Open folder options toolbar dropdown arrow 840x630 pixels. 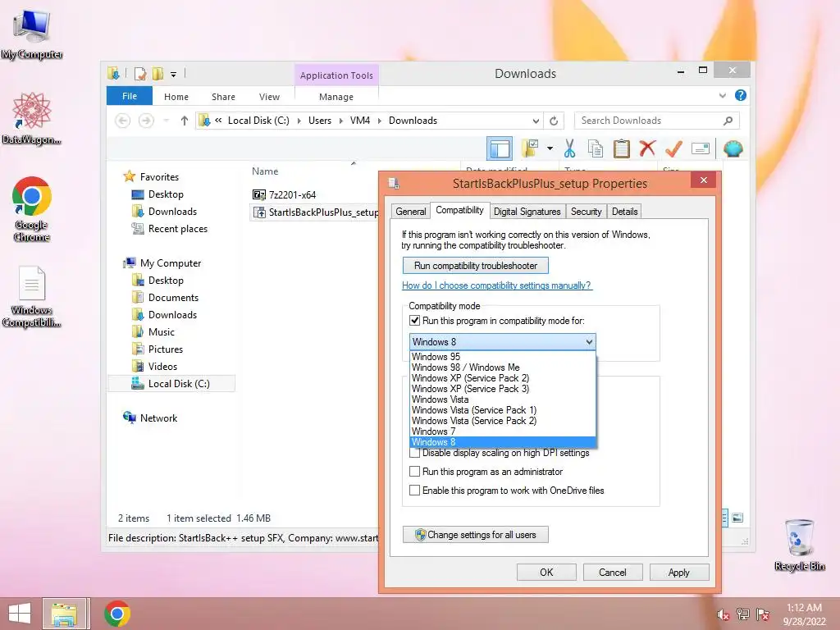[x=550, y=148]
